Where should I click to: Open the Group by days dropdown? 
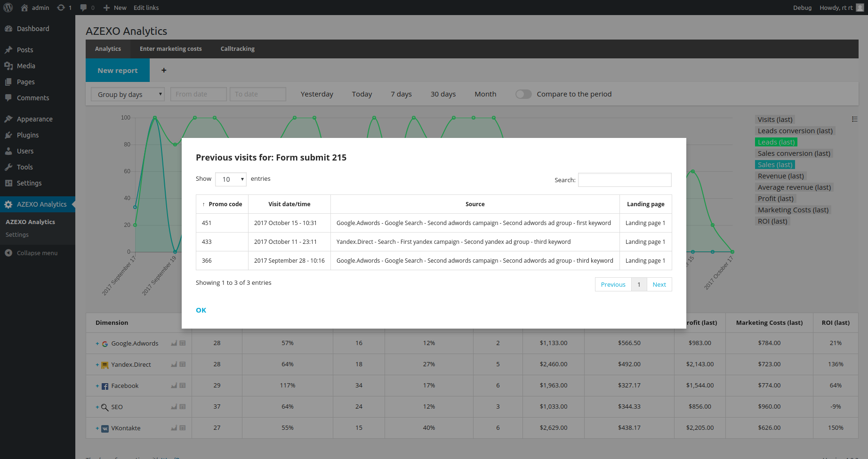(x=128, y=94)
